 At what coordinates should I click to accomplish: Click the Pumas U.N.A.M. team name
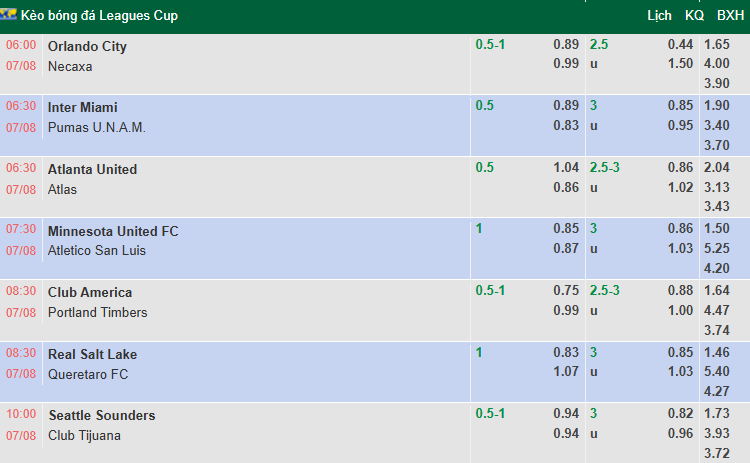pos(97,128)
